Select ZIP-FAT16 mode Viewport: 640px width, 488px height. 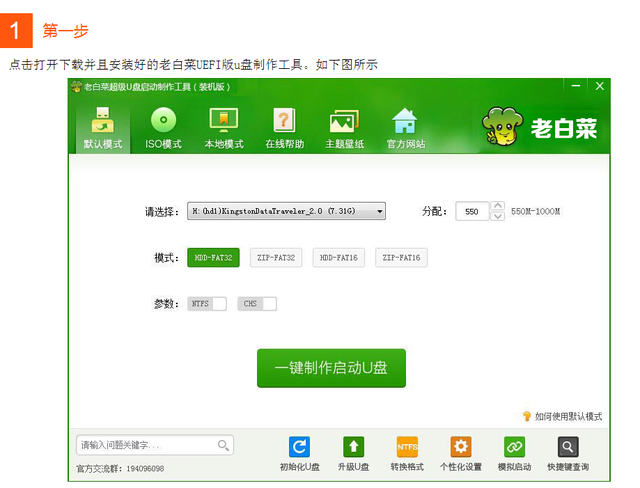(x=401, y=257)
